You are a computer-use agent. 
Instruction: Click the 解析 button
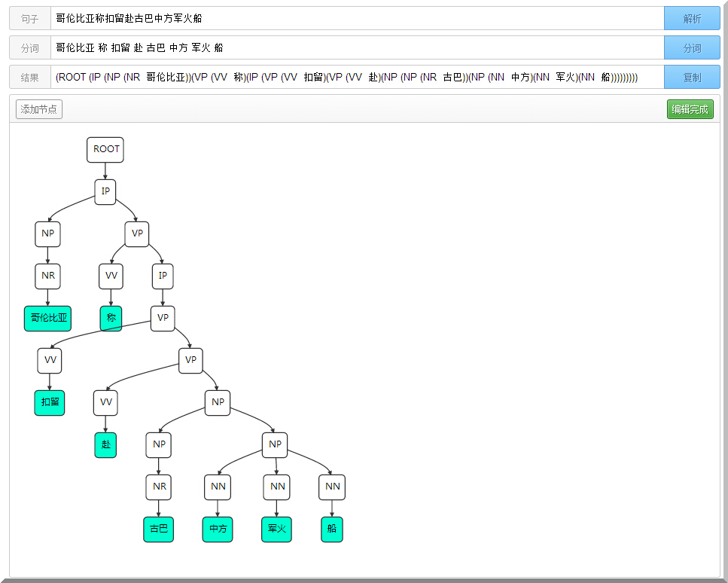692,19
